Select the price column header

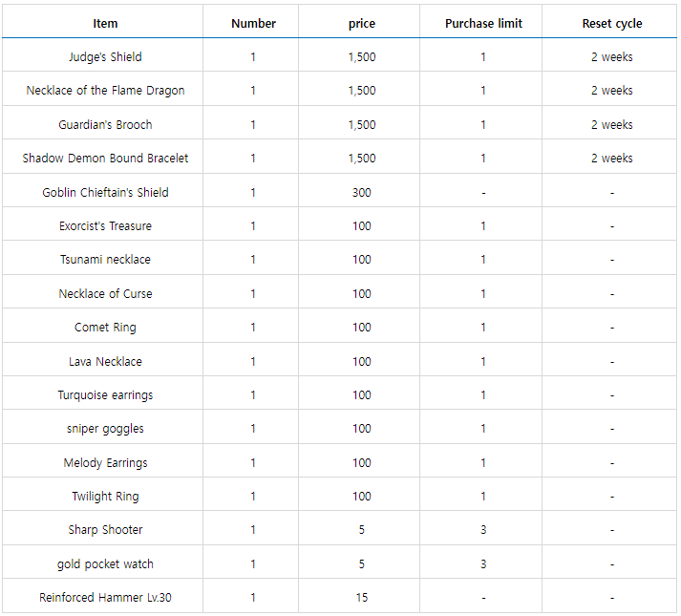coord(362,23)
